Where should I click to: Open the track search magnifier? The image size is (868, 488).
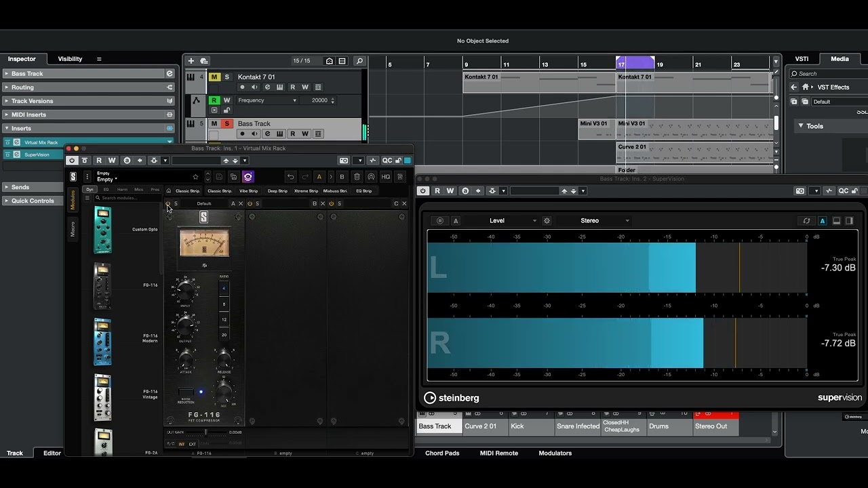(x=360, y=61)
